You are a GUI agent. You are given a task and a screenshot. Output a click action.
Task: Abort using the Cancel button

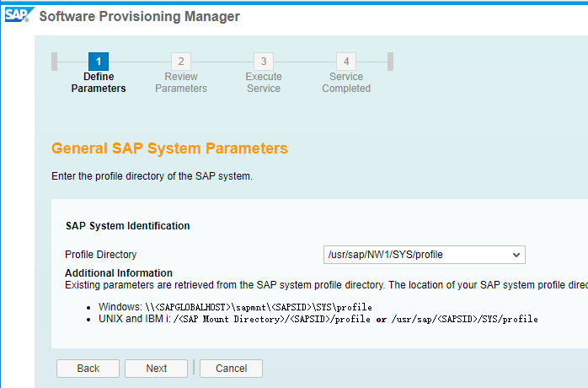point(231,369)
